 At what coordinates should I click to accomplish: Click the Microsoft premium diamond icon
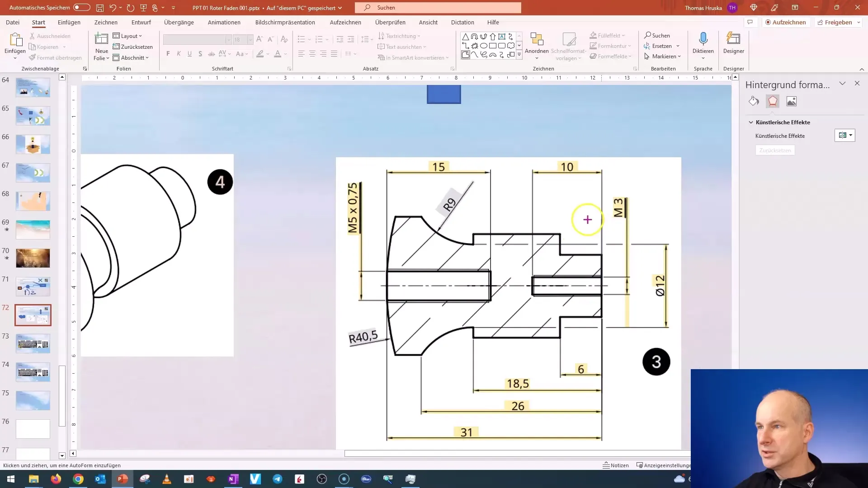pos(753,8)
